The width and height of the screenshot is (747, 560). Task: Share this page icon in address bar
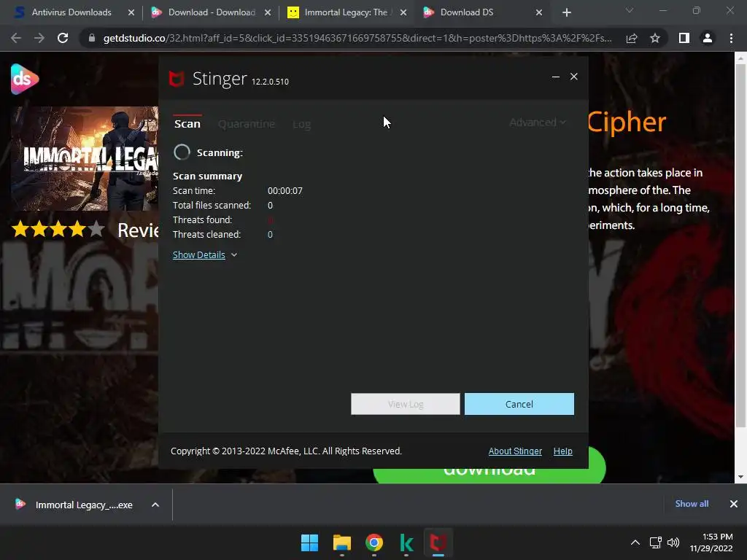coord(632,38)
